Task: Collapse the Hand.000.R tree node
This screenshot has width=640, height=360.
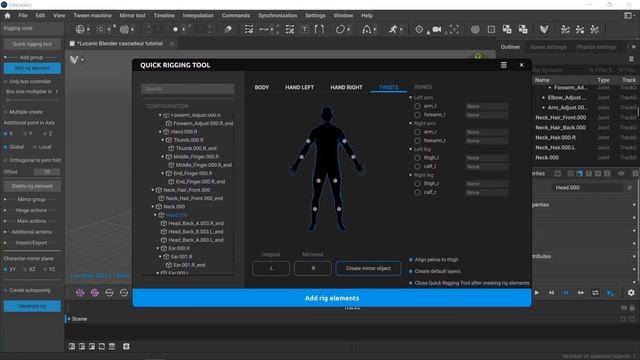Action: tap(160, 132)
